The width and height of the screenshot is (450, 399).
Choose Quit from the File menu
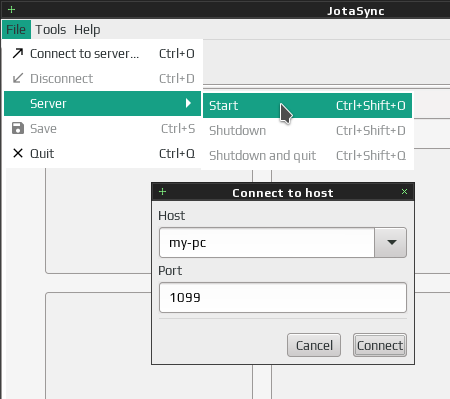[x=103, y=154]
